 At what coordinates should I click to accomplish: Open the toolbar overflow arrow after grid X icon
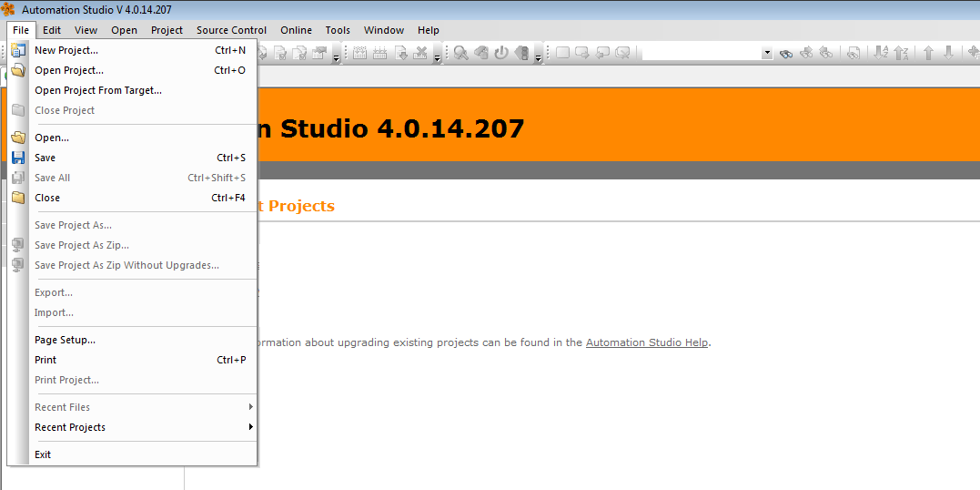438,57
